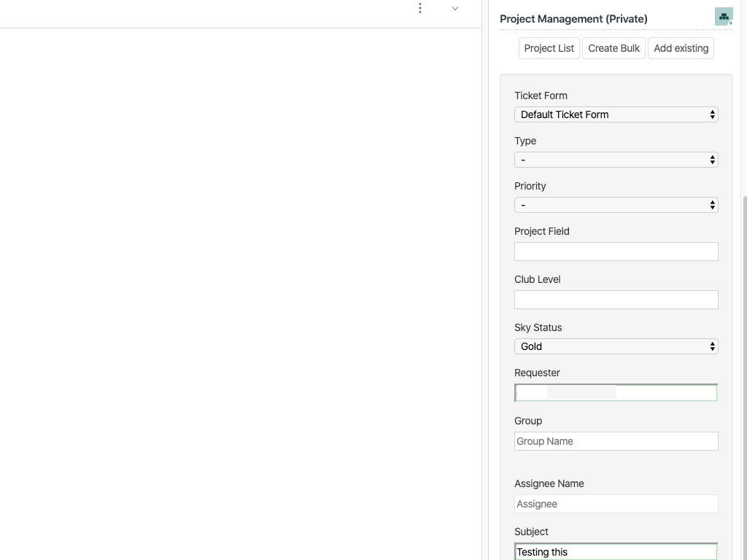Viewport: 747px width, 560px height.
Task: Expand the chevron arrow at top
Action: [x=454, y=9]
